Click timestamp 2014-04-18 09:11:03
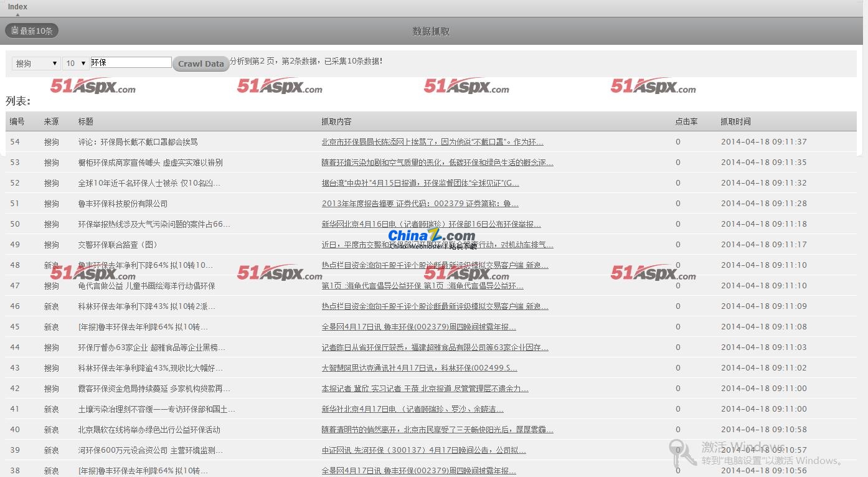The width and height of the screenshot is (868, 477). coord(763,347)
